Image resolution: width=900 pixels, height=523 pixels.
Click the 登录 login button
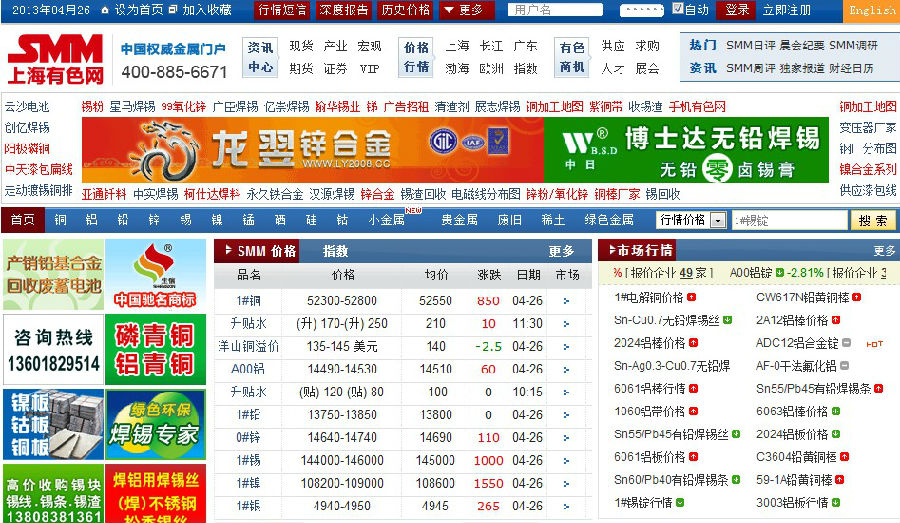(x=737, y=10)
